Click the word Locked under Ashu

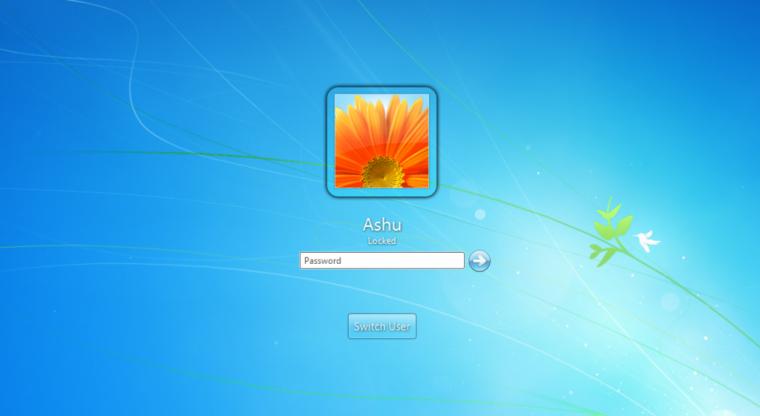pos(381,241)
